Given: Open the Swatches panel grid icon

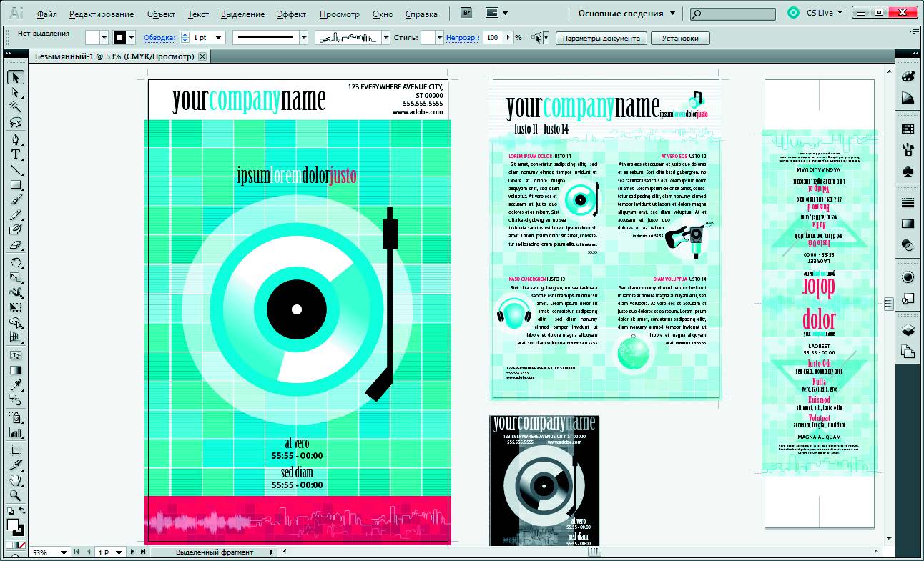Looking at the screenshot, I should (908, 129).
